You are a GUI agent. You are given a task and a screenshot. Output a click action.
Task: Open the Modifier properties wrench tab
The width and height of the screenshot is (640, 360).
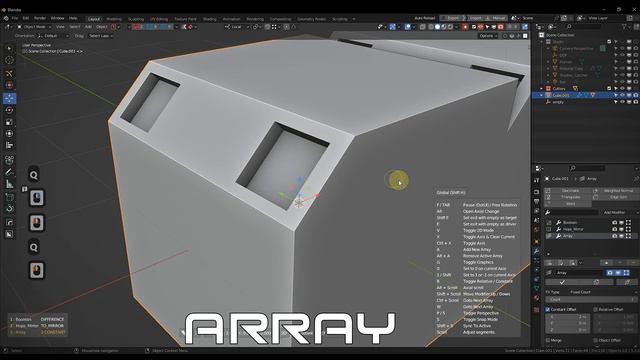536,251
